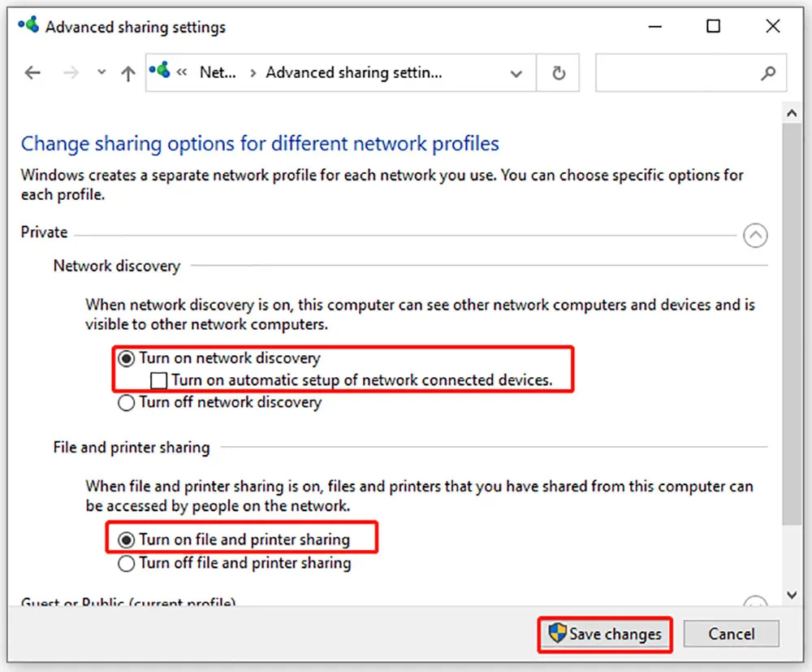Collapse the Private profile section
The height and width of the screenshot is (672, 812).
(755, 236)
